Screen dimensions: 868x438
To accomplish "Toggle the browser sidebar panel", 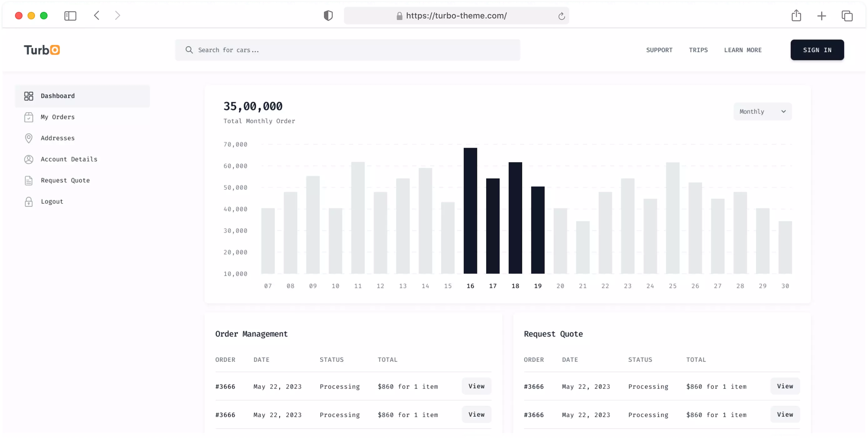I will (70, 16).
